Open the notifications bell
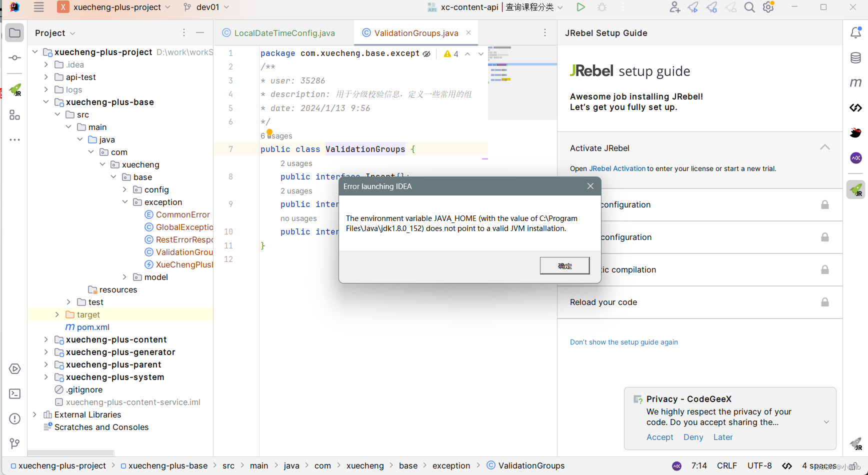Image resolution: width=868 pixels, height=475 pixels. (856, 32)
